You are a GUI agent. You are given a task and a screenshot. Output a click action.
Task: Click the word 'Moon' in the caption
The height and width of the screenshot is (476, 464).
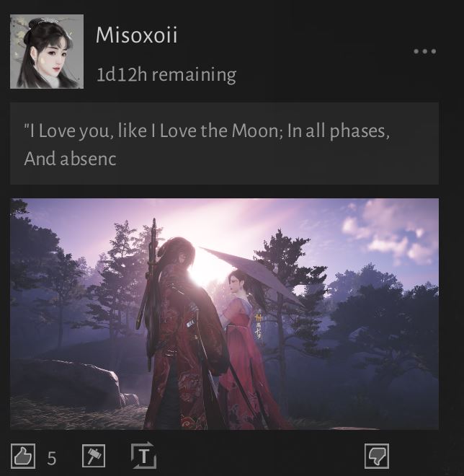pyautogui.click(x=254, y=131)
